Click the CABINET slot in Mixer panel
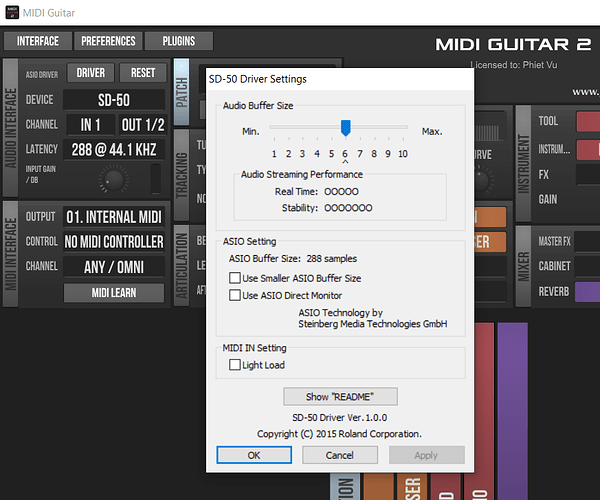Viewport: 600px width, 500px height. (587, 266)
